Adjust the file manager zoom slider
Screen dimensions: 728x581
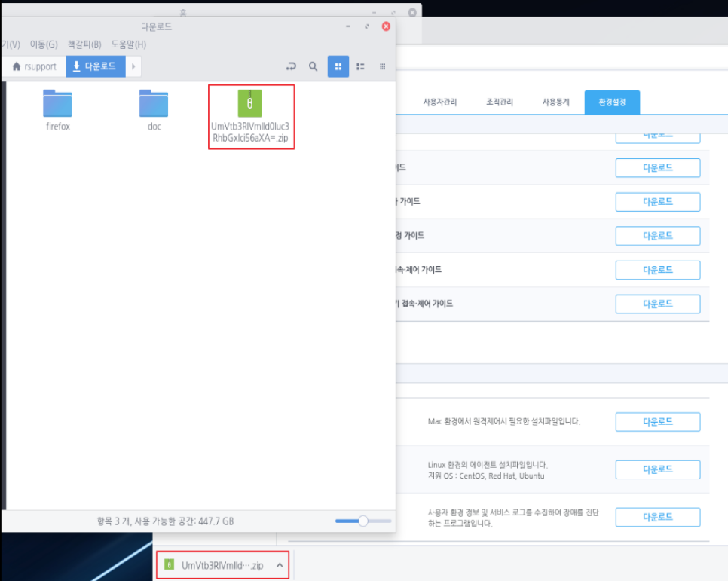pyautogui.click(x=362, y=521)
